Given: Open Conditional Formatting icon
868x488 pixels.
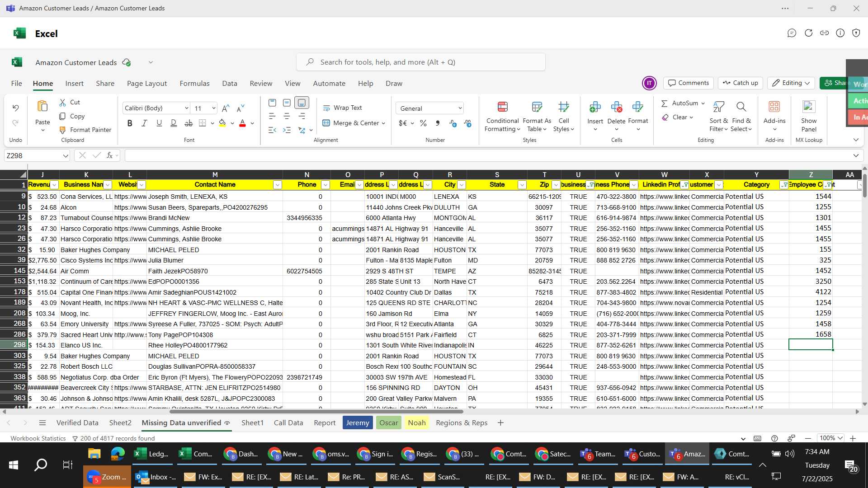Looking at the screenshot, I should (x=502, y=107).
